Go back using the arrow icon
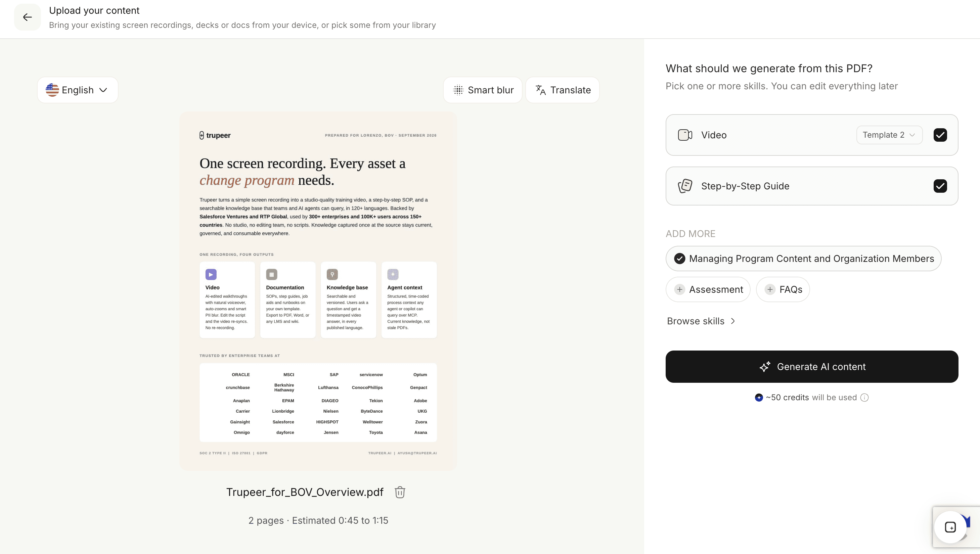Image resolution: width=980 pixels, height=554 pixels. tap(28, 17)
